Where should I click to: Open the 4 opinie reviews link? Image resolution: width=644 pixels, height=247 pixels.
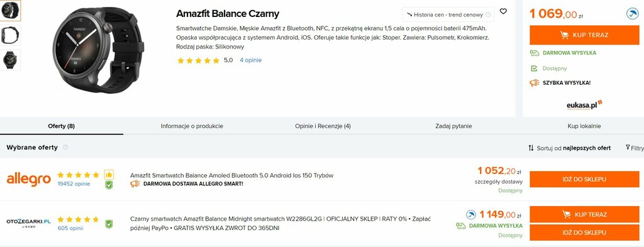250,60
